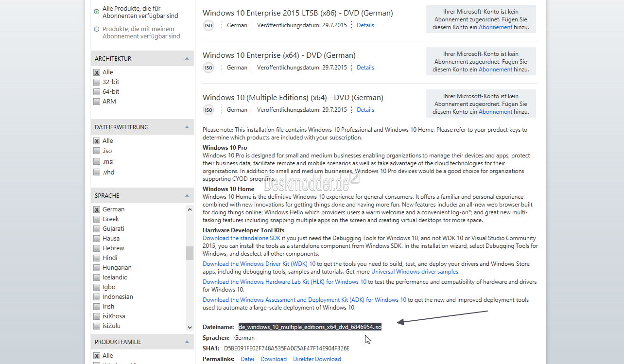The image size is (624, 364).
Task: Check the 32-bit architecture filter
Action: [97, 82]
